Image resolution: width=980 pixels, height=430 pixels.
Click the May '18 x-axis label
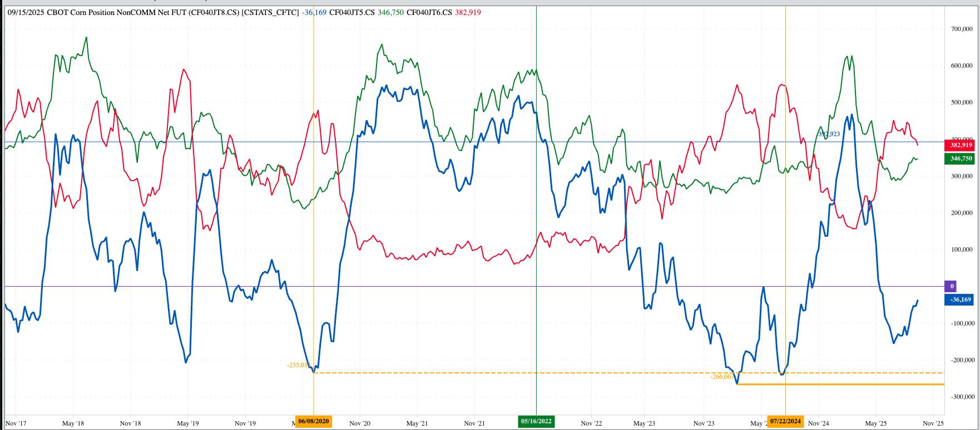[x=73, y=423]
